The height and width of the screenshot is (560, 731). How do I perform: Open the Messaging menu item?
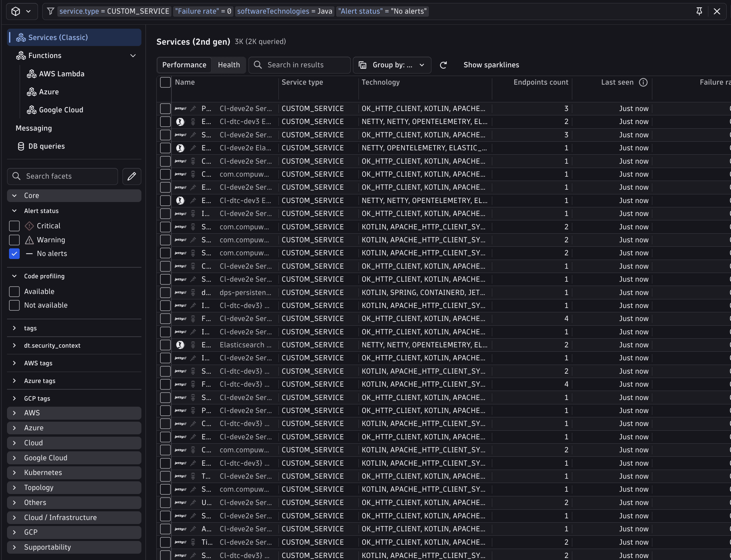click(34, 128)
